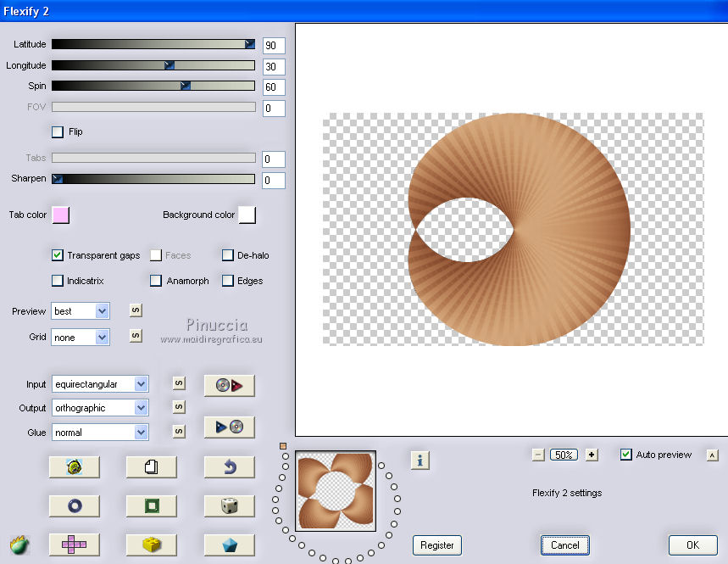Open the pink Tab color swatch
This screenshot has height=564, width=728.
[61, 215]
